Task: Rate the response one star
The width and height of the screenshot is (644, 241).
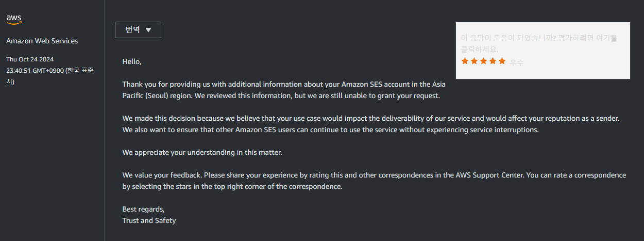Action: (x=465, y=61)
